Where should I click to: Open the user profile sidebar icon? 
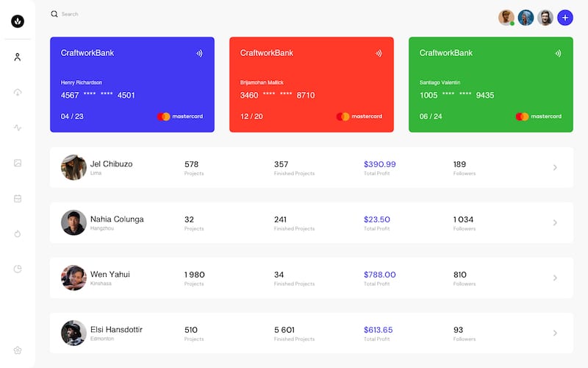[18, 57]
